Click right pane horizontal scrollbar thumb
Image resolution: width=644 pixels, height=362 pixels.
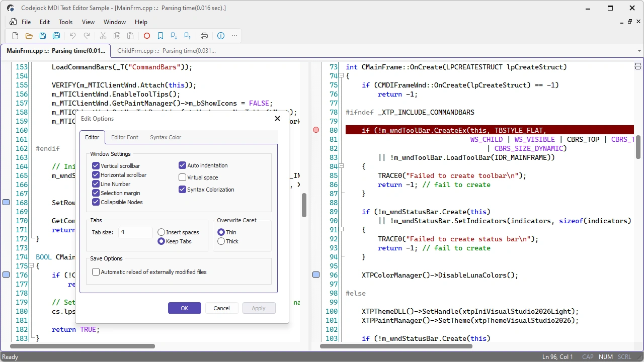(396, 346)
